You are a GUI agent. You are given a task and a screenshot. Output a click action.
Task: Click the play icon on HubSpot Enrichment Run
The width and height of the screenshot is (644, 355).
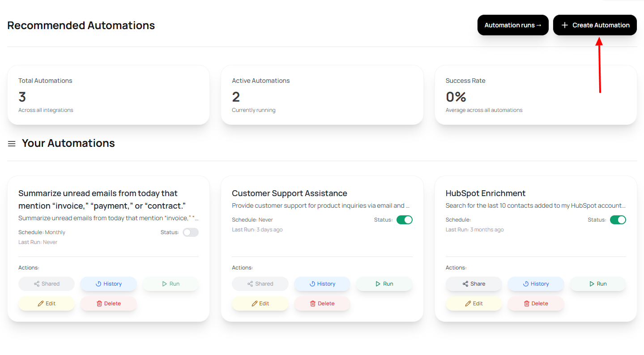click(592, 284)
